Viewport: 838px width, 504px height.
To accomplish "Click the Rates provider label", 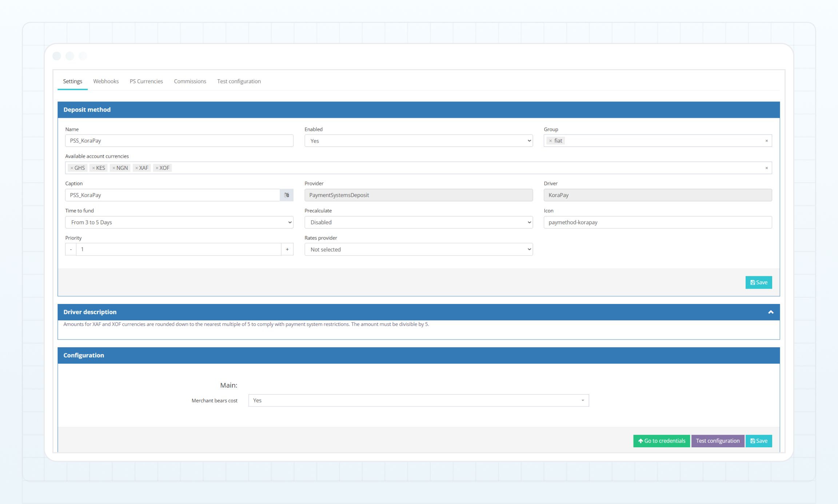I will [321, 238].
